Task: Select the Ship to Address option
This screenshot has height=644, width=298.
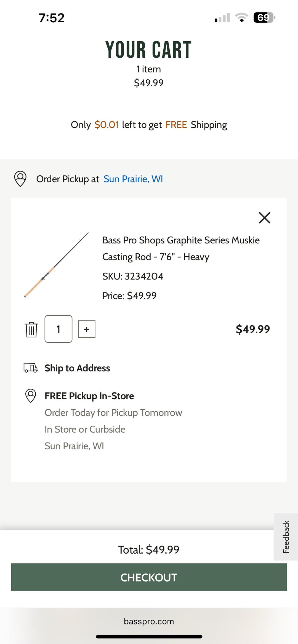Action: point(77,368)
